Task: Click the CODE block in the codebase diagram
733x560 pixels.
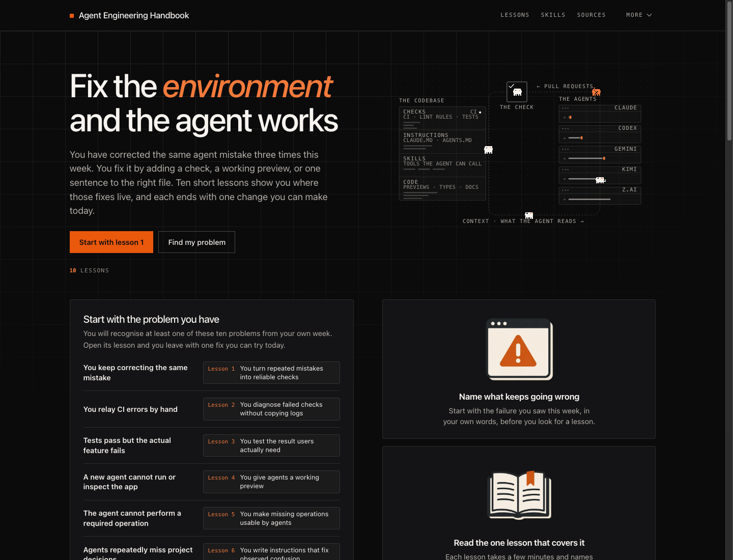Action: pos(442,188)
